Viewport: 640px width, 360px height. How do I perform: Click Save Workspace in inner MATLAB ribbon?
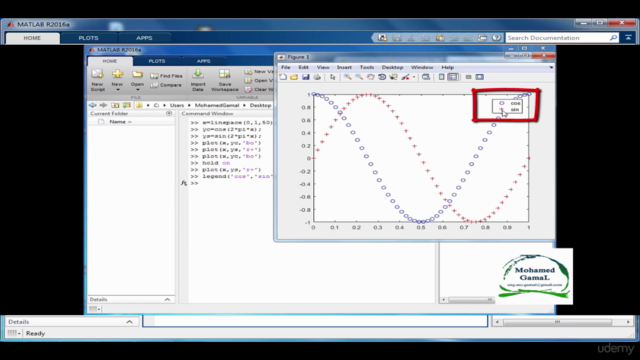tap(224, 80)
